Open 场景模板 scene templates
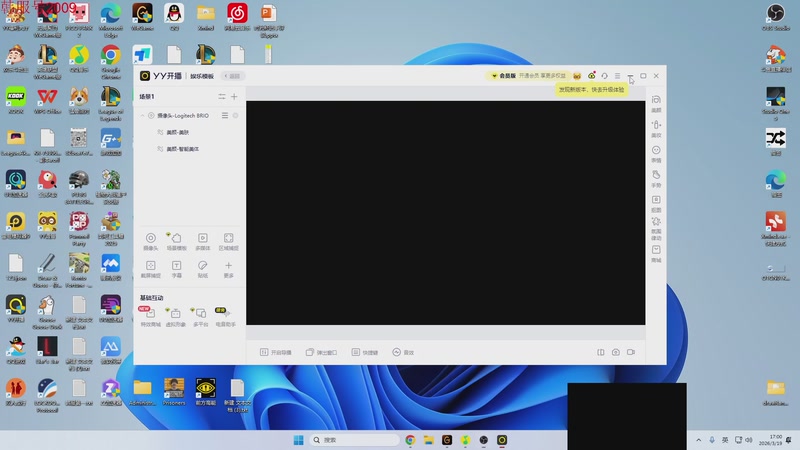This screenshot has width=800, height=450. coord(177,241)
